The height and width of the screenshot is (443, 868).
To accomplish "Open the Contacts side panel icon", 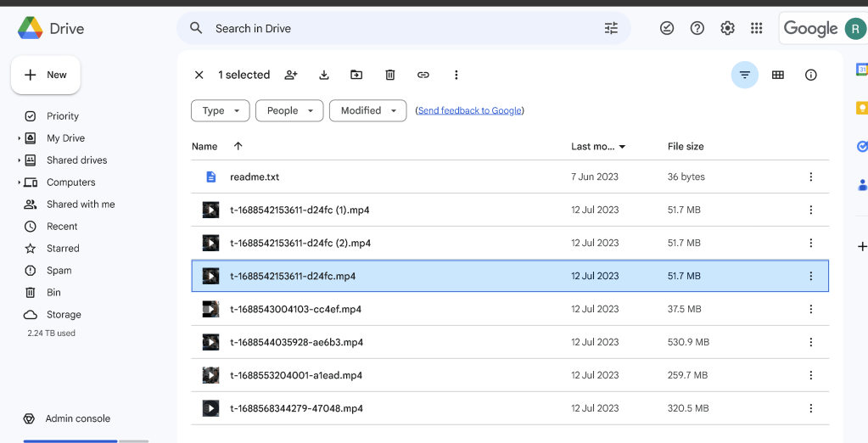I will point(862,185).
